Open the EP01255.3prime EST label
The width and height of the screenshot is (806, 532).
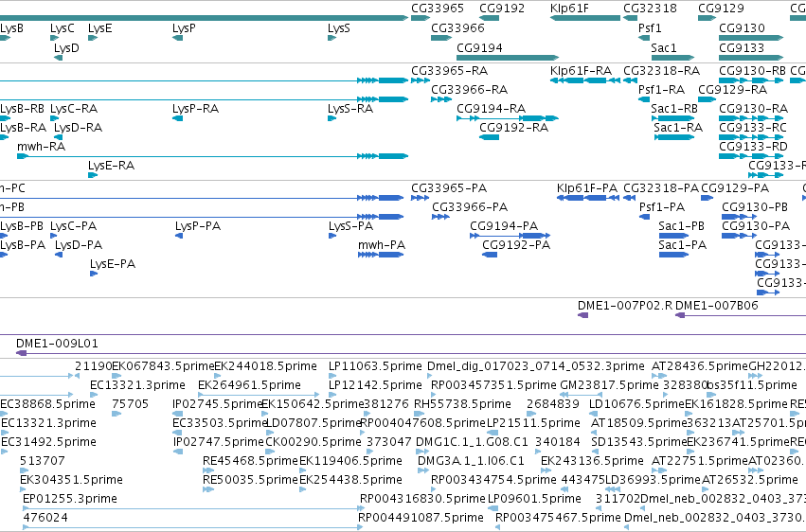[x=70, y=499]
